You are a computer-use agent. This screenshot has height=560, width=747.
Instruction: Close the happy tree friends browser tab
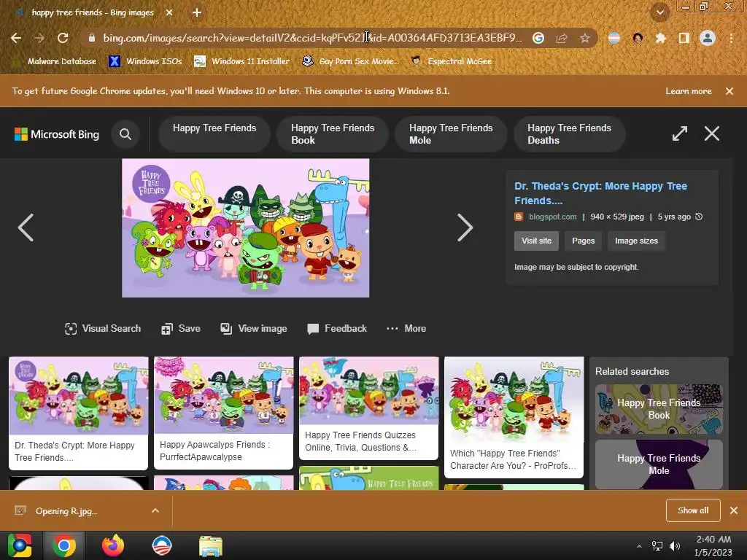pos(169,13)
